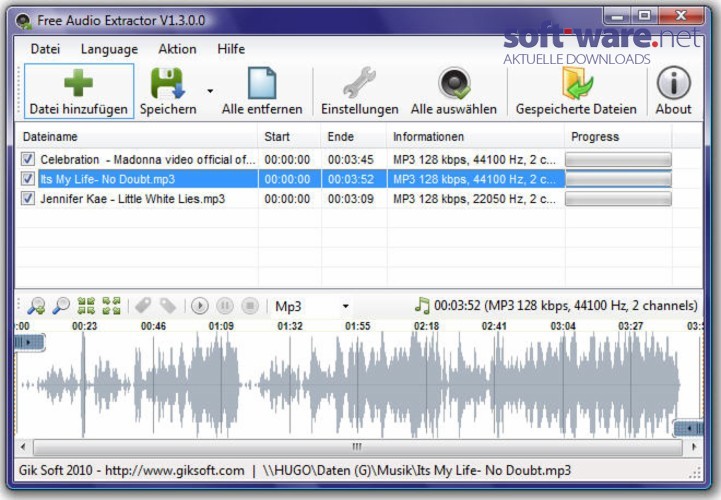Viewport: 721px width, 500px height.
Task: Open the Language menu
Action: click(x=109, y=49)
